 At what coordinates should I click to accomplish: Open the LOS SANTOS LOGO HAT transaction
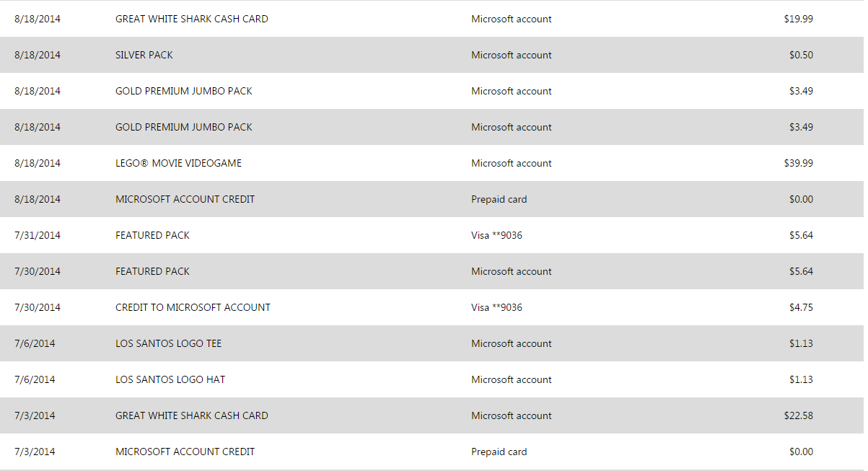click(x=170, y=379)
